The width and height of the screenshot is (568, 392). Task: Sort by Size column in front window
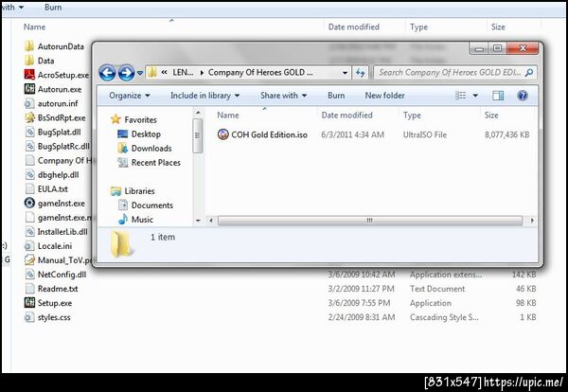(491, 116)
